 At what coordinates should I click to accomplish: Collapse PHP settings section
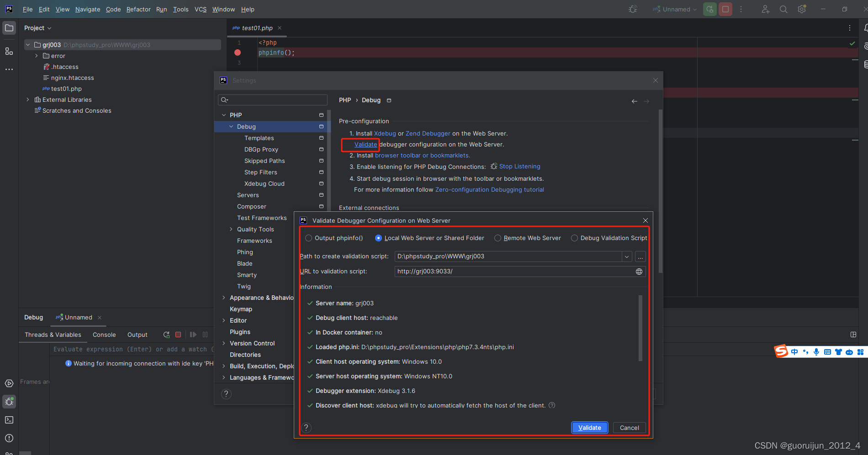point(224,115)
